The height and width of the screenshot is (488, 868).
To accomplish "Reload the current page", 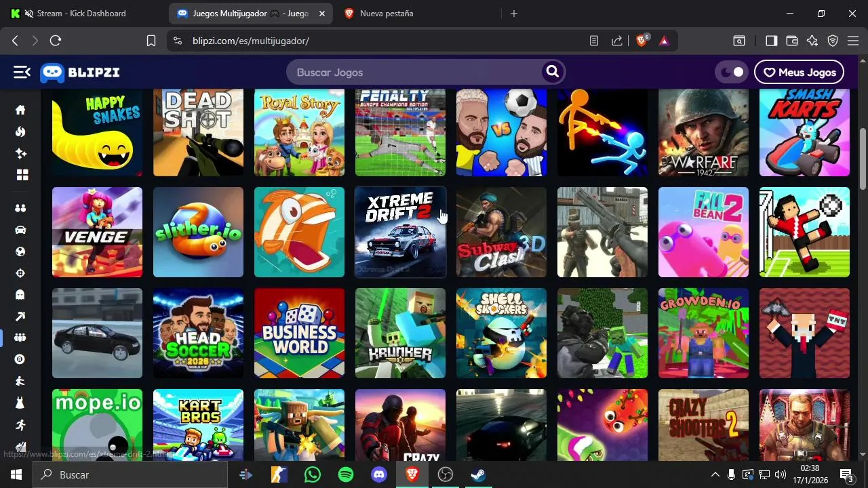I will tap(56, 41).
